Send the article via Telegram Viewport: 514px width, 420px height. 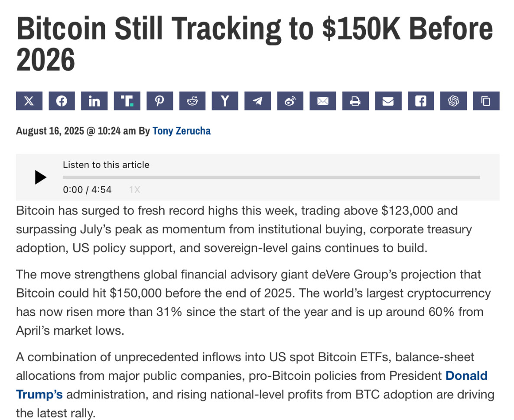(257, 101)
